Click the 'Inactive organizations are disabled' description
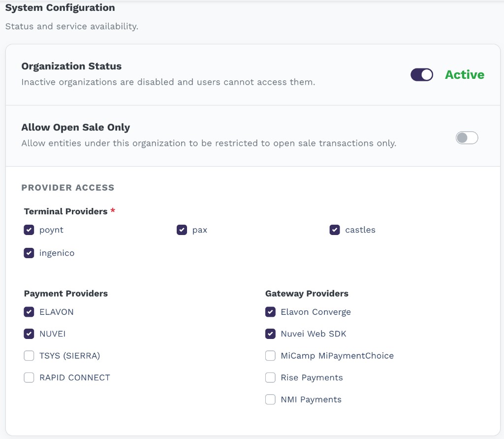This screenshot has width=504, height=439. 168,82
